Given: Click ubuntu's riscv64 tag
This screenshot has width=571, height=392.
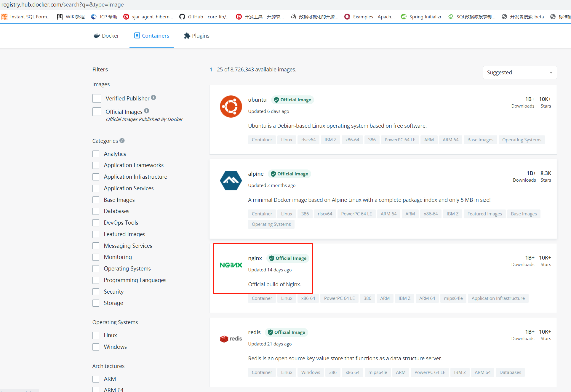Looking at the screenshot, I should pos(308,140).
